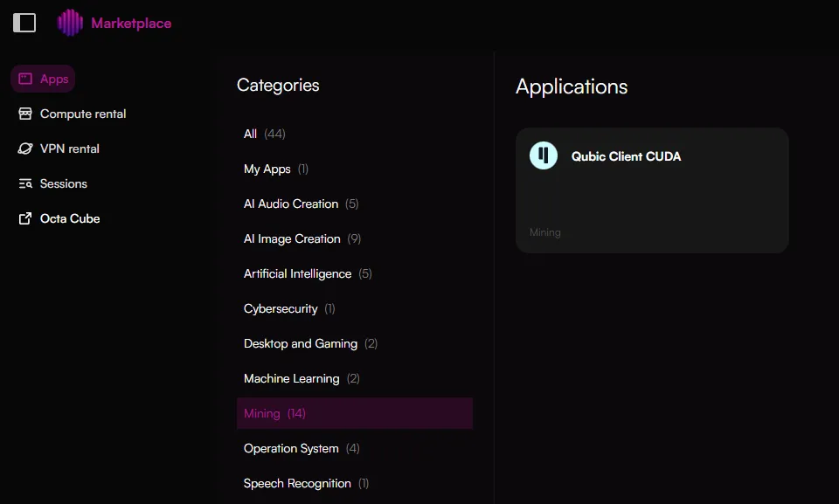Open the Apps section
The width and height of the screenshot is (839, 504).
click(43, 79)
